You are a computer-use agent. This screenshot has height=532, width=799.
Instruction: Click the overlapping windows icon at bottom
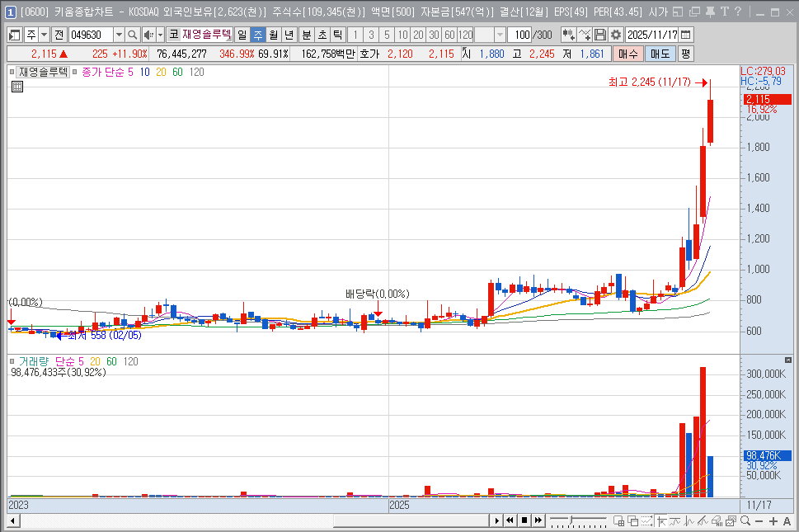point(633,520)
